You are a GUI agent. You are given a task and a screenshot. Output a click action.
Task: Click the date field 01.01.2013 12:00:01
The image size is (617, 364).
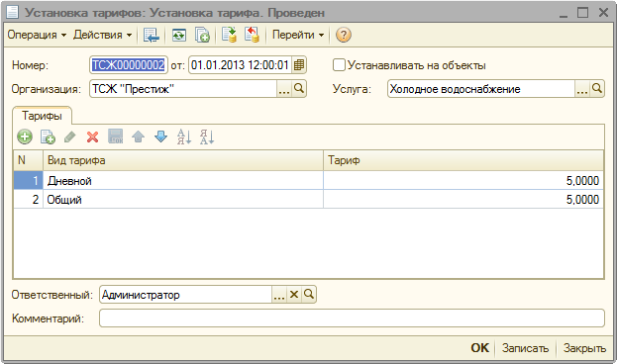(241, 65)
